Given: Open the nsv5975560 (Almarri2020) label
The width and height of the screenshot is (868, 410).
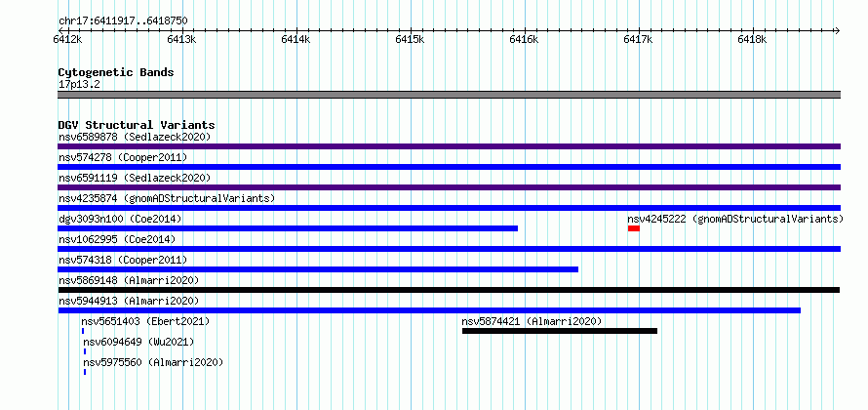Looking at the screenshot, I should point(153,362).
